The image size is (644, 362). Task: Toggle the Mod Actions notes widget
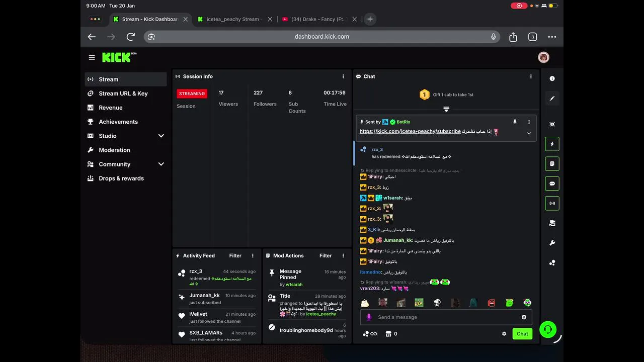tap(552, 163)
